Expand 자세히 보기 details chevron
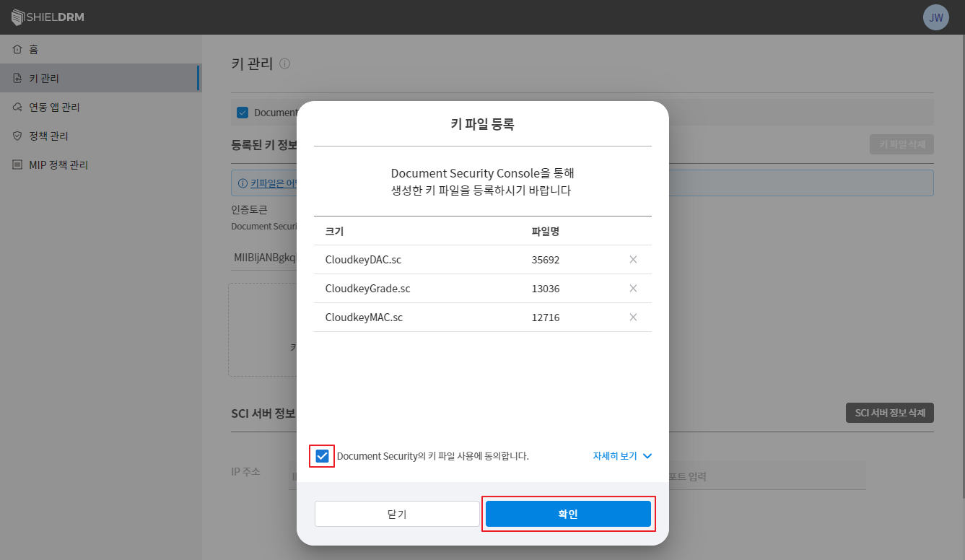Image resolution: width=965 pixels, height=560 pixels. (x=647, y=456)
